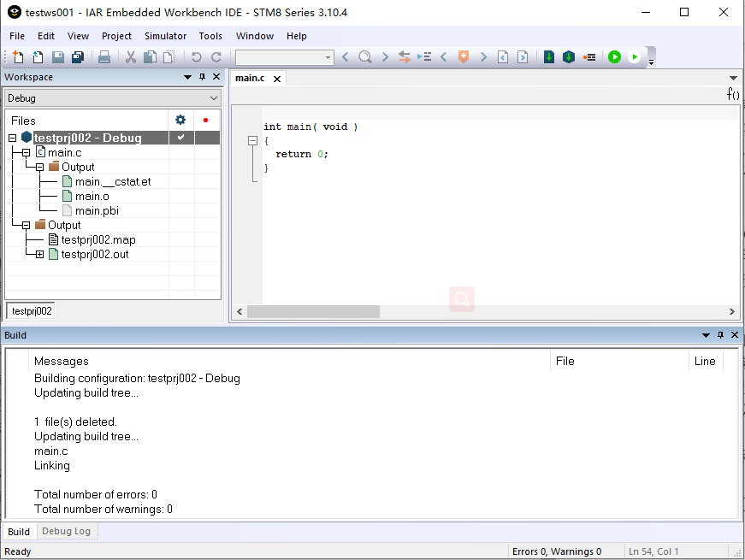
Task: Collapse the project-level Output folder
Action: 27,225
